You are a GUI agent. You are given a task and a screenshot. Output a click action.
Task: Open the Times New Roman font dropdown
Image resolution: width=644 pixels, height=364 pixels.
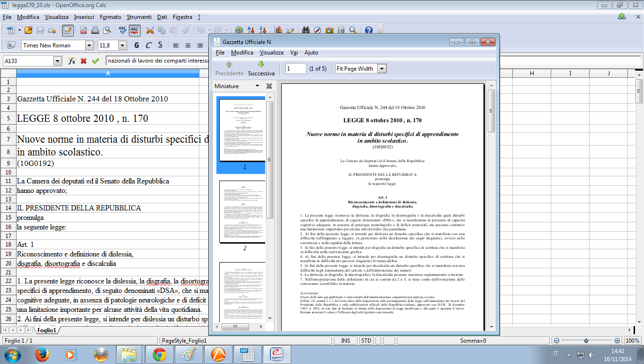pos(89,45)
